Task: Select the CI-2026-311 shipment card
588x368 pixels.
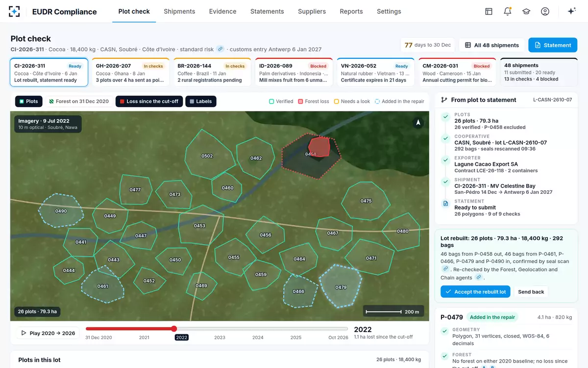Action: [49, 73]
